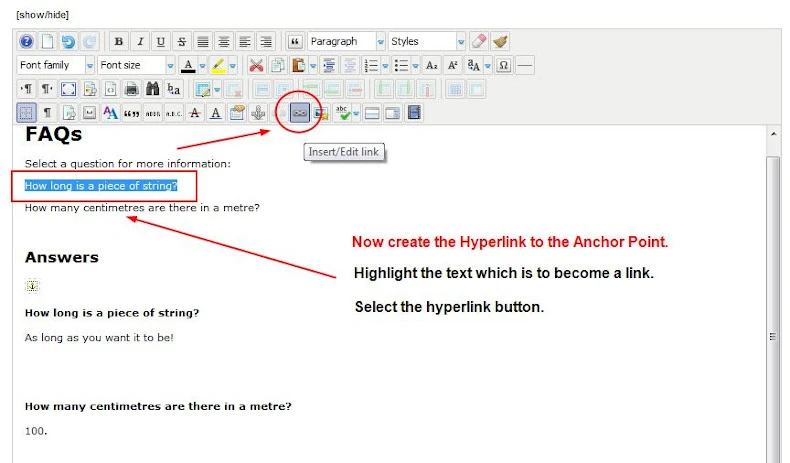Insert a horizontal rule line
The height and width of the screenshot is (463, 790).
click(x=525, y=65)
